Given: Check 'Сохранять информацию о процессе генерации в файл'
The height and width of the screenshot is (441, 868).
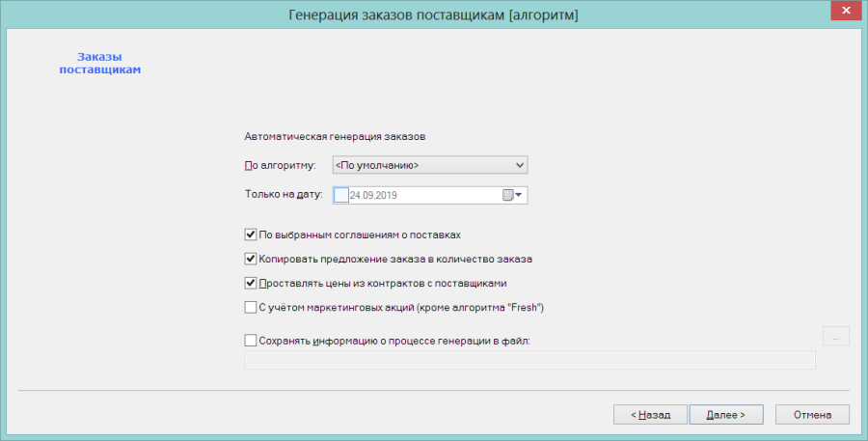Looking at the screenshot, I should (250, 341).
